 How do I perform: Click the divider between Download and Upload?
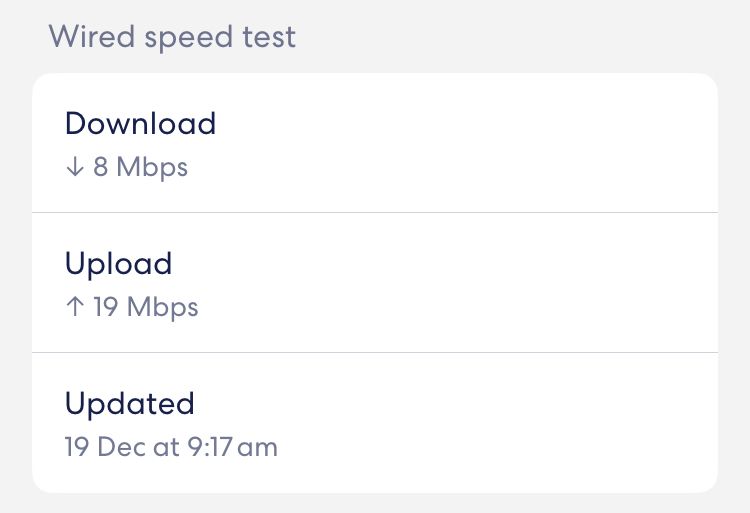[375, 212]
